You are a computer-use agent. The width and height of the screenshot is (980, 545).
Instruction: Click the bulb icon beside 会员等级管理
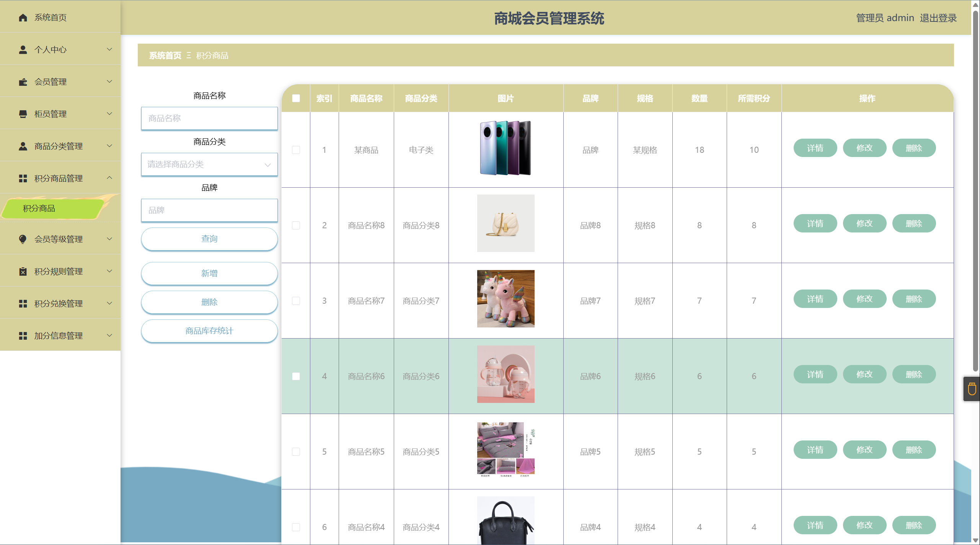[x=23, y=239]
